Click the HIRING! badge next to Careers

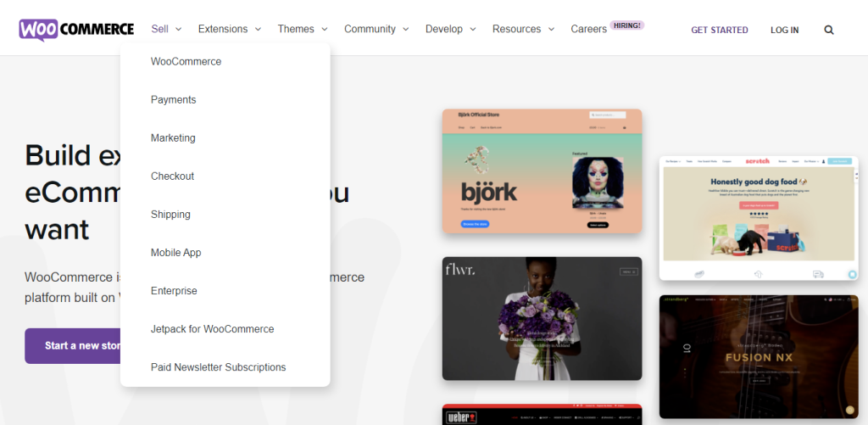point(627,25)
